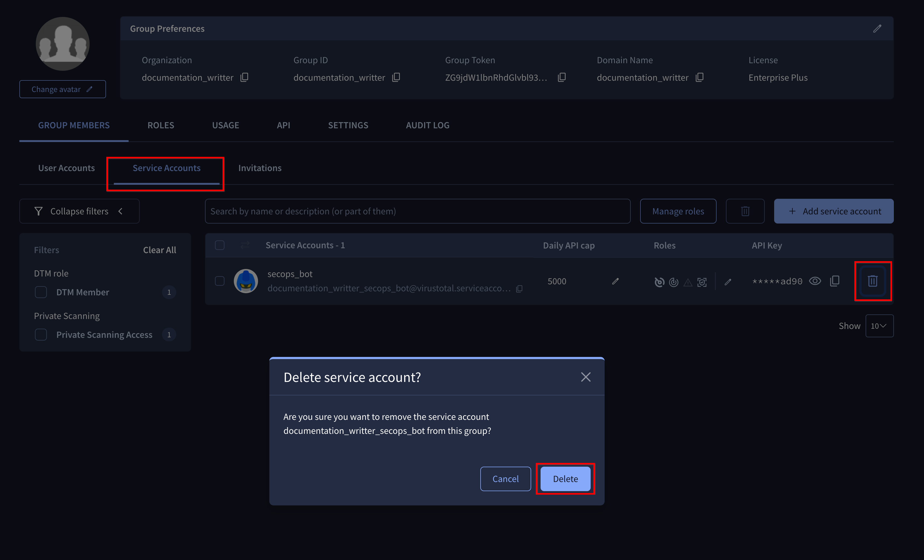Reveal the hidden API key with eye icon
The width and height of the screenshot is (924, 560).
tap(815, 281)
